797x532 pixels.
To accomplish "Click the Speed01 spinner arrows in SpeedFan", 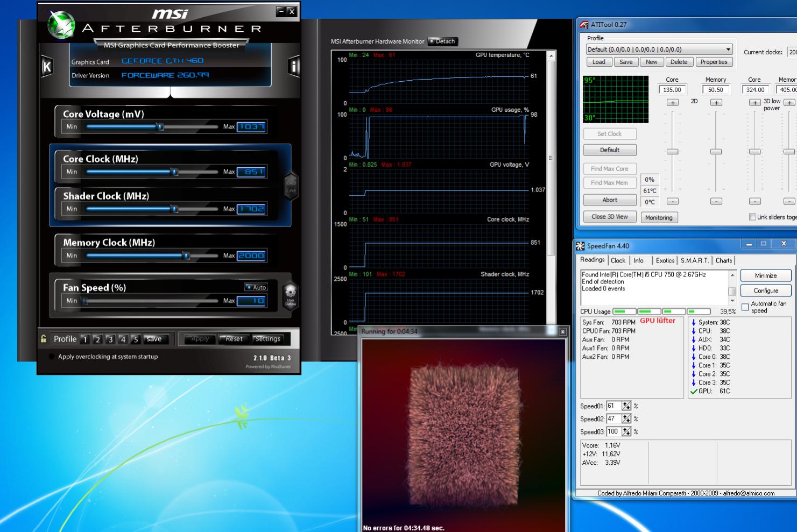I will coord(626,406).
